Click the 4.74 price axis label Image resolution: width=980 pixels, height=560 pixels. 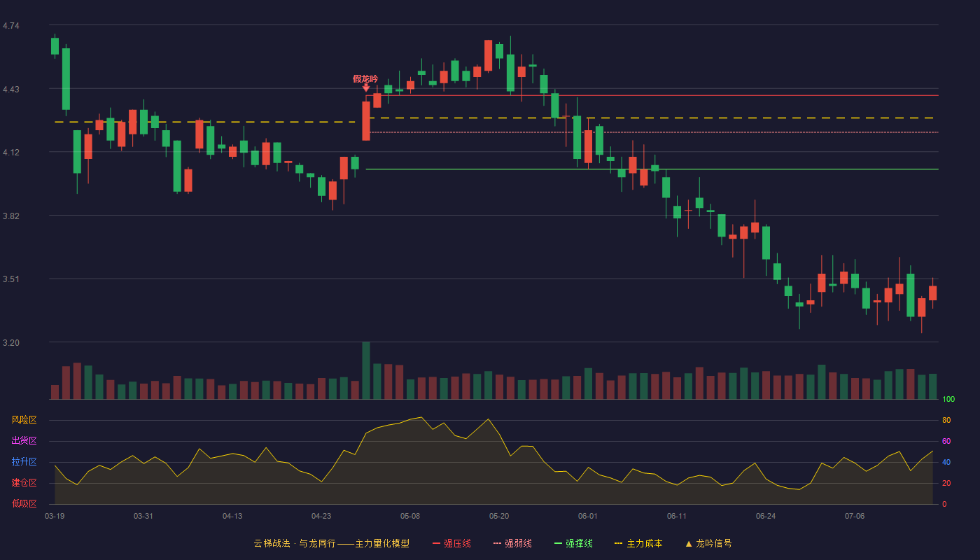pyautogui.click(x=11, y=26)
